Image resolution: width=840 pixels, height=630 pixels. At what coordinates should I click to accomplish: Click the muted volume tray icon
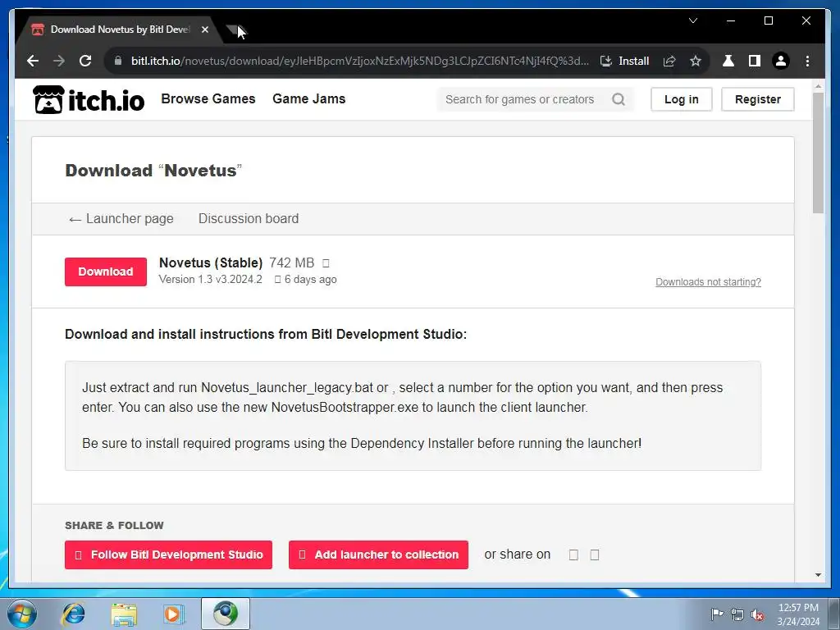[x=757, y=614]
